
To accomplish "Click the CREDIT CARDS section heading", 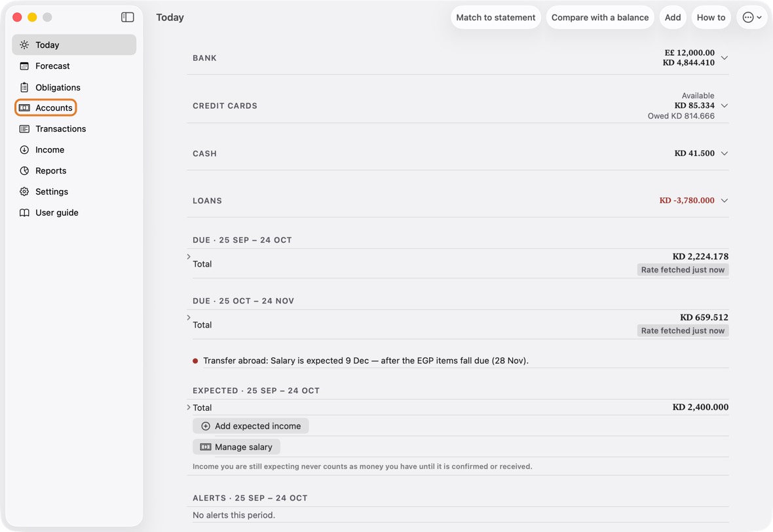I will (225, 106).
